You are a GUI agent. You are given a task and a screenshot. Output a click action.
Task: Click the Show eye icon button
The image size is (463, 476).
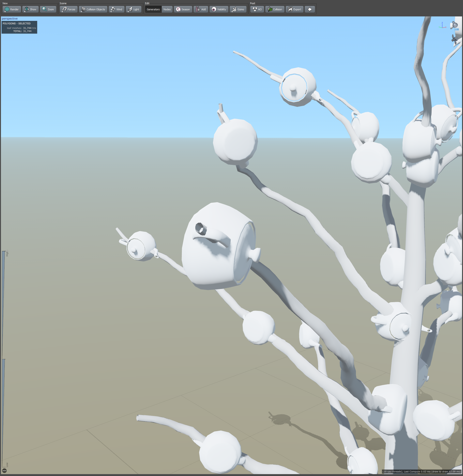30,9
